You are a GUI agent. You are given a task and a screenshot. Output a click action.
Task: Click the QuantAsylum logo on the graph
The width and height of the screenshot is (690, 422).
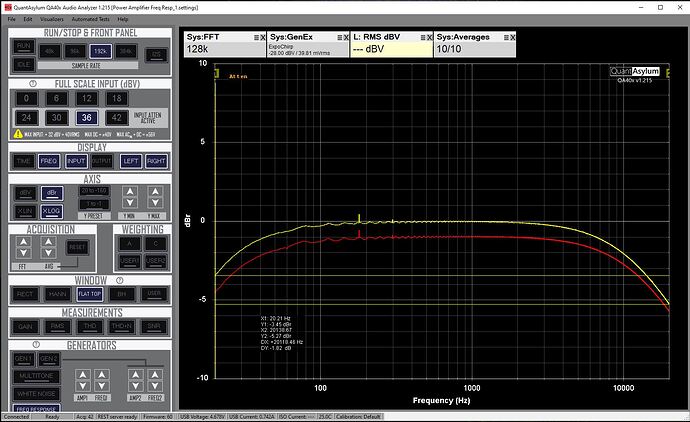[635, 71]
